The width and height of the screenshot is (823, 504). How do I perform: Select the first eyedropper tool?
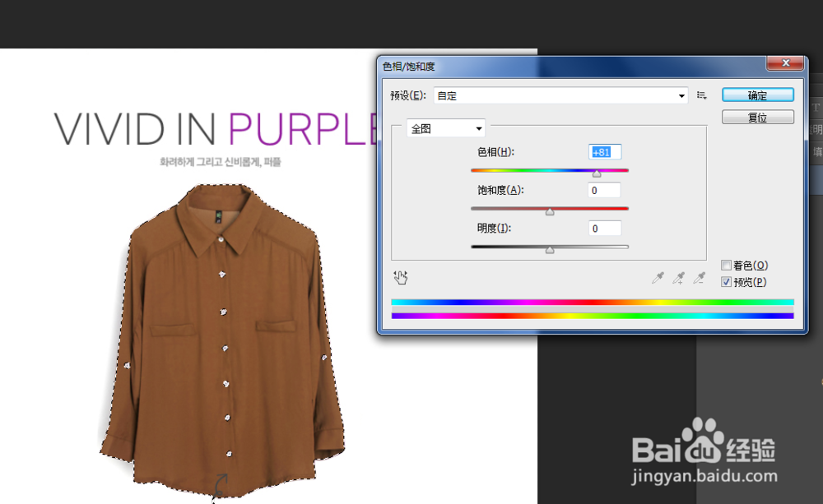point(658,278)
